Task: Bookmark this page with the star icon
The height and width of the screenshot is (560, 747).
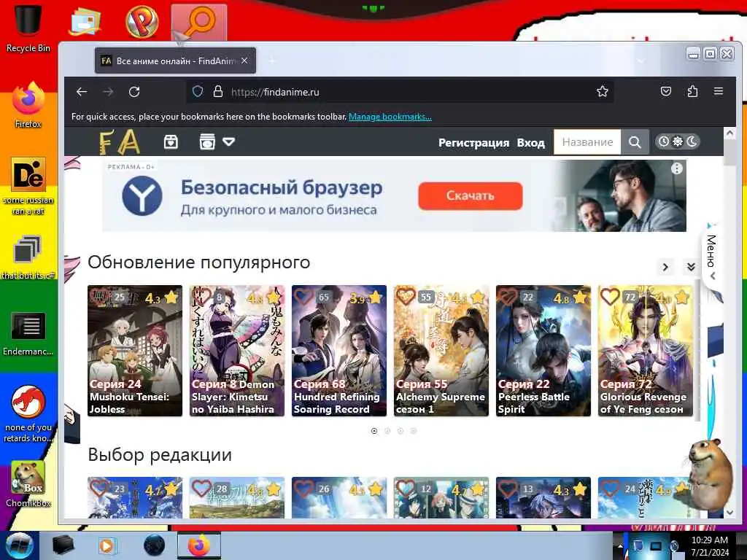Action: point(602,91)
